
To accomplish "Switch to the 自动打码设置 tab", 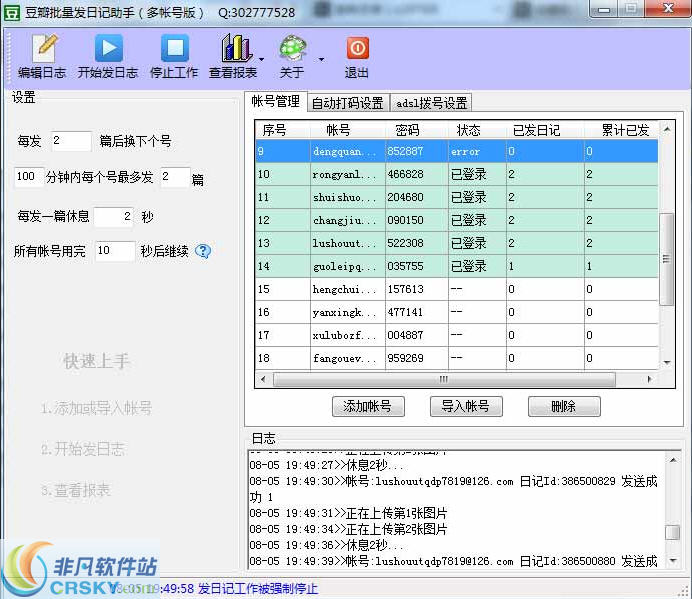I will (x=348, y=103).
